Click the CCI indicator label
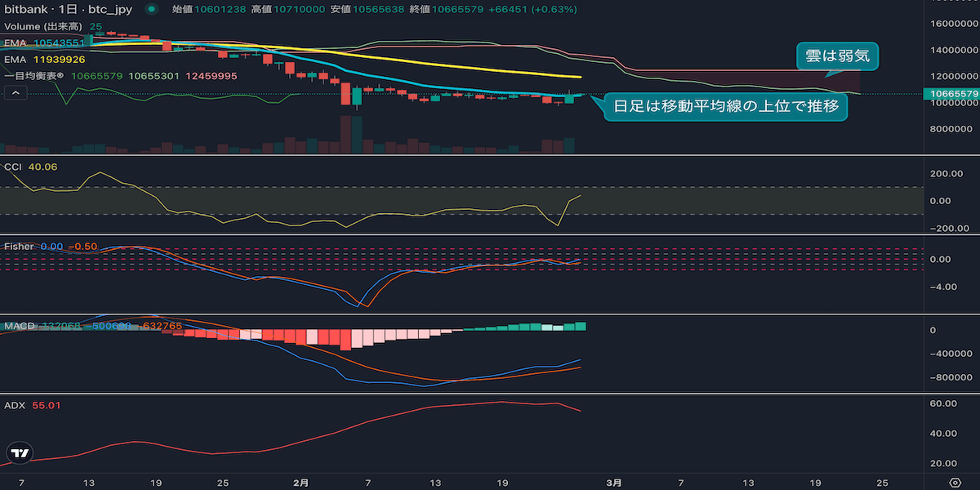This screenshot has width=980, height=490. click(x=14, y=167)
